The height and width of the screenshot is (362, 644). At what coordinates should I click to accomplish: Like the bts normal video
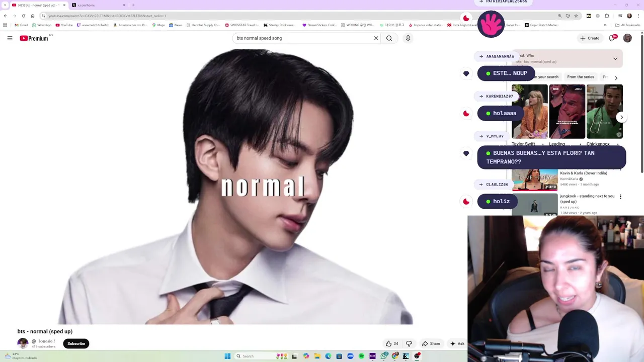click(392, 344)
